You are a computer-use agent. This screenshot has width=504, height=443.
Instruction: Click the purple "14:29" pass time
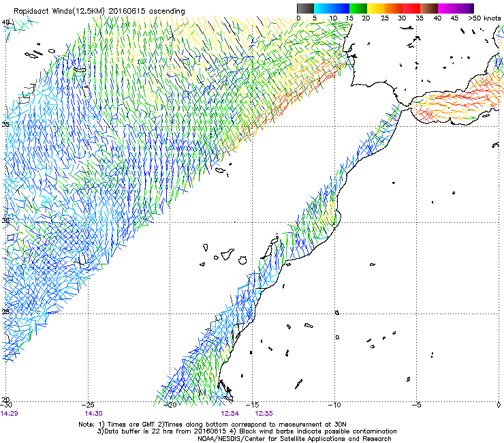(x=10, y=414)
